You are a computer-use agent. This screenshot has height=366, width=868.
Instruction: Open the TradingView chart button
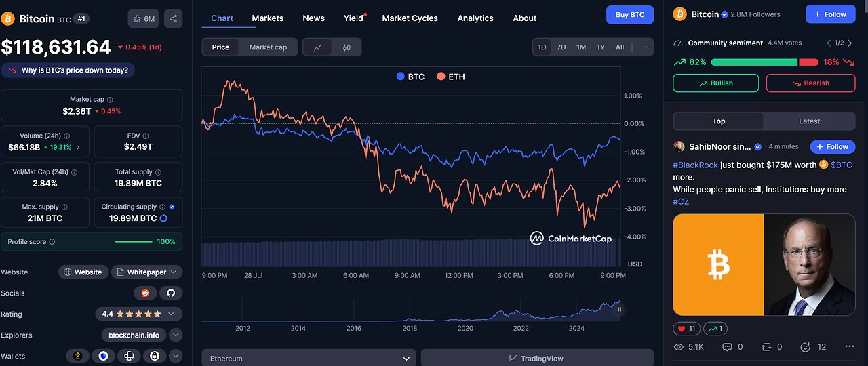[x=537, y=358]
